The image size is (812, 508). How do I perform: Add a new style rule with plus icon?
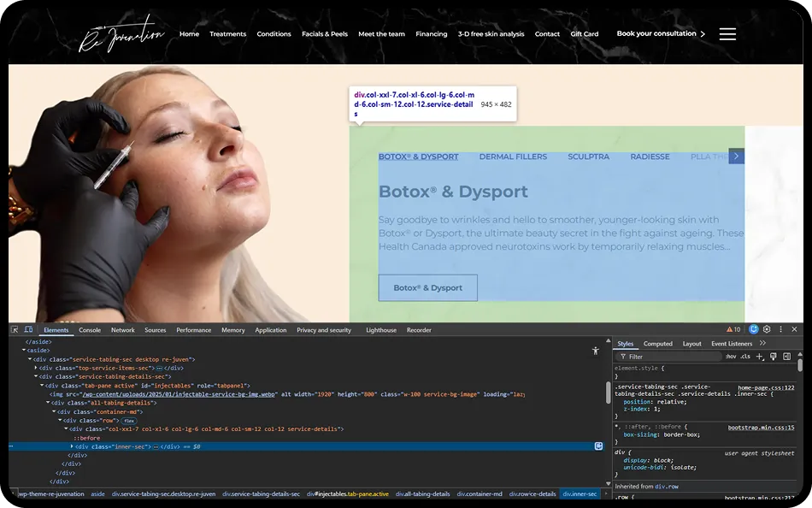pos(760,356)
